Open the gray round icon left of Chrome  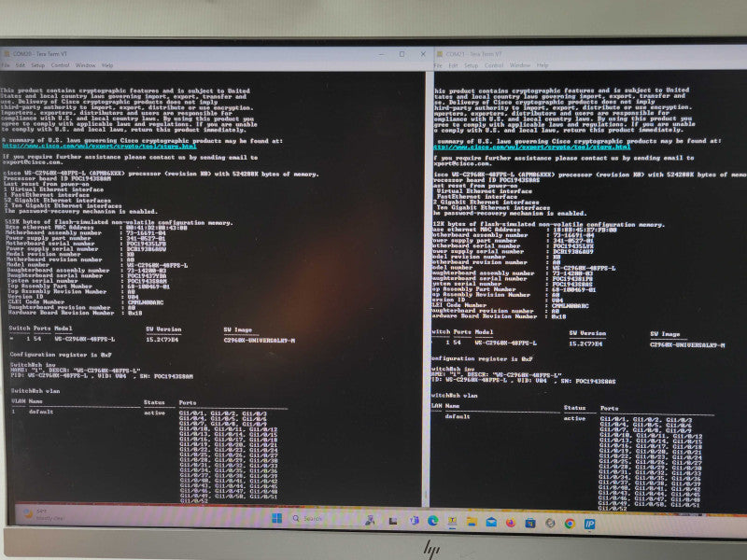tap(550, 524)
